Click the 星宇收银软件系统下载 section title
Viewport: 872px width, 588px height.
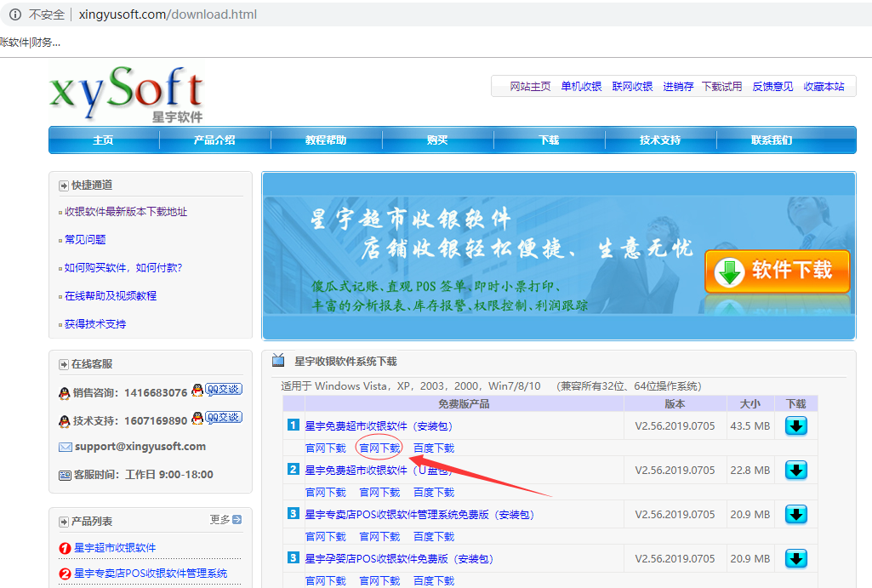click(x=345, y=362)
